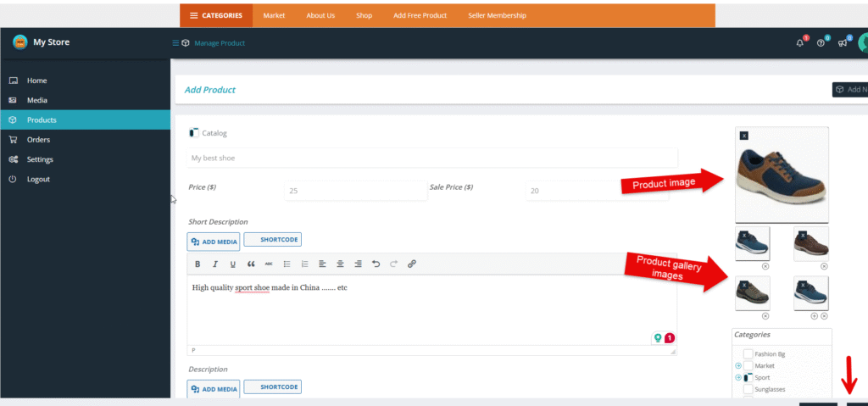Click the Bold formatting icon
868x406 pixels.
tap(198, 264)
